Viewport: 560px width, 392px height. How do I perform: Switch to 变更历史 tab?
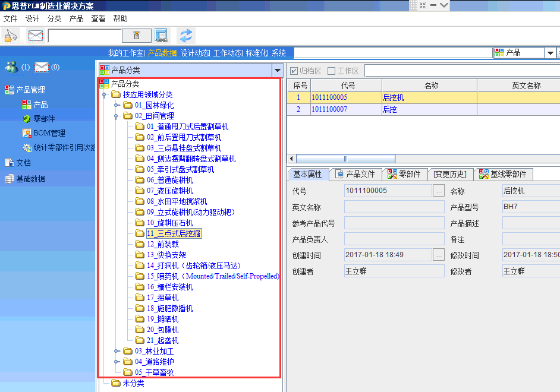pos(450,174)
